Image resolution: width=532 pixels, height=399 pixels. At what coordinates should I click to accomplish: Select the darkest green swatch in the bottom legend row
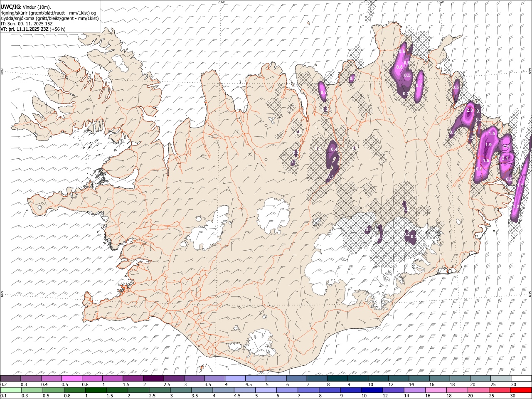(96, 390)
